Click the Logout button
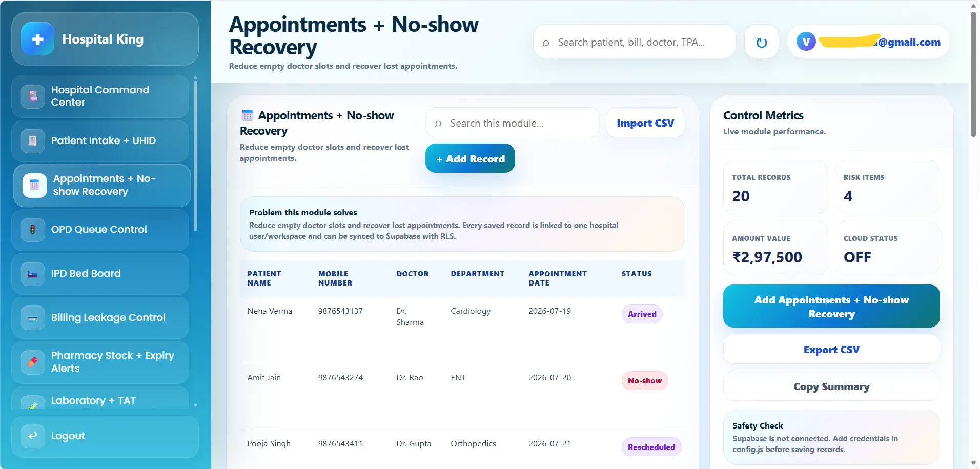980x469 pixels. tap(105, 436)
